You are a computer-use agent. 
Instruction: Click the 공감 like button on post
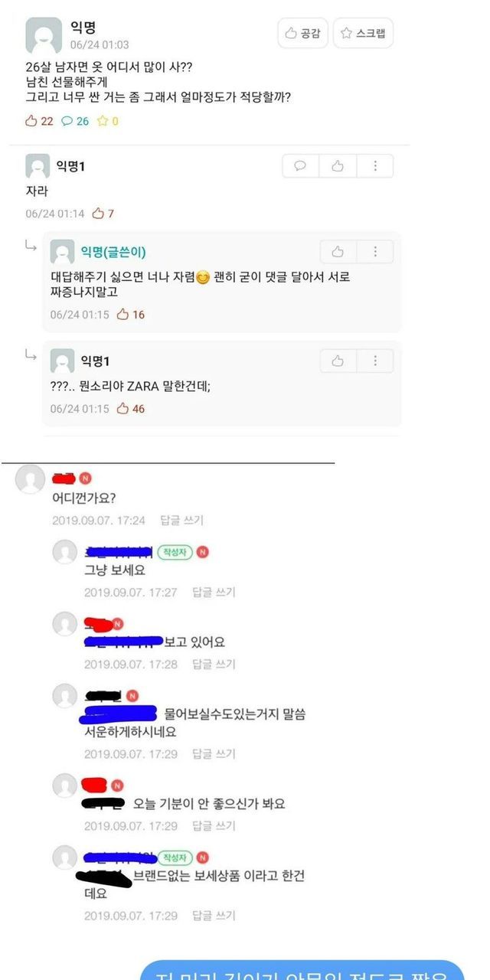[303, 33]
